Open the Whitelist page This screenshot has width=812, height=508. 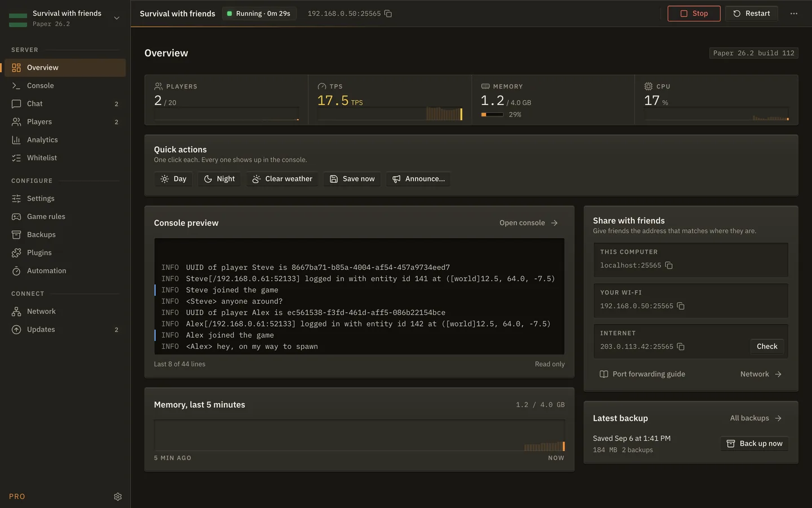point(65,158)
